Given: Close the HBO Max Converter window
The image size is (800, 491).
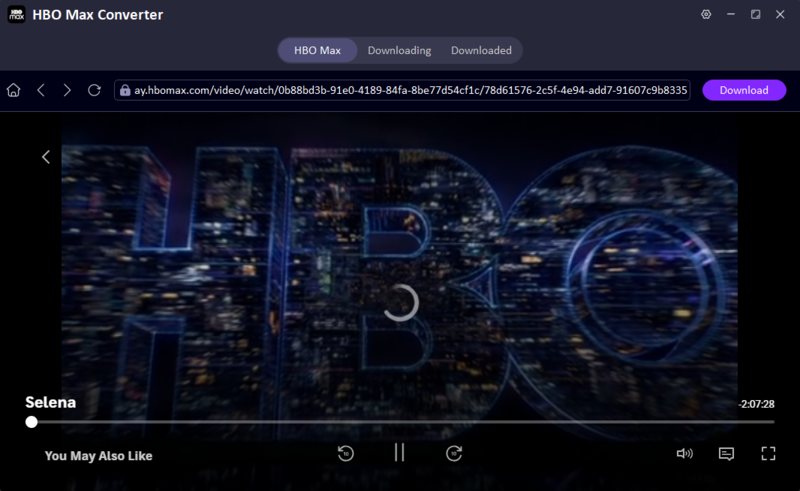Looking at the screenshot, I should [x=780, y=14].
